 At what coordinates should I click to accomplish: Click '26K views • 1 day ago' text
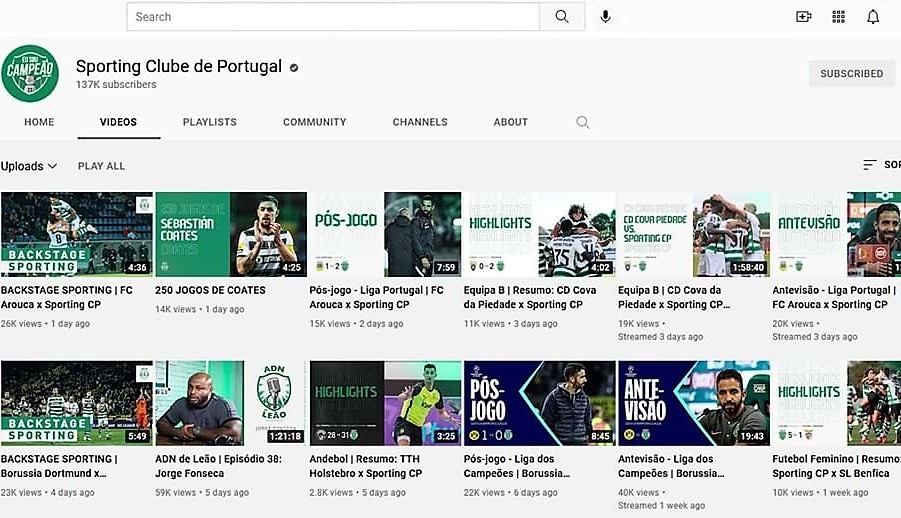[45, 324]
